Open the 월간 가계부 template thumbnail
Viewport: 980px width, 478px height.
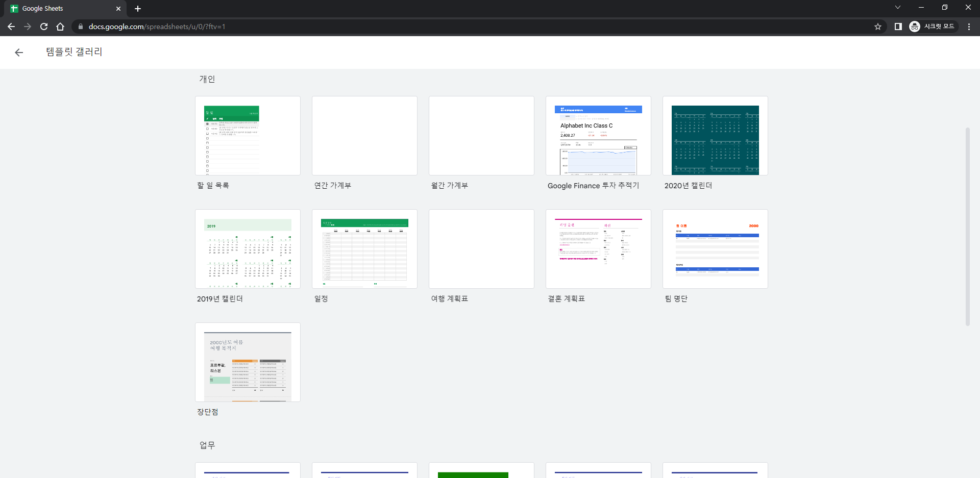pyautogui.click(x=481, y=136)
